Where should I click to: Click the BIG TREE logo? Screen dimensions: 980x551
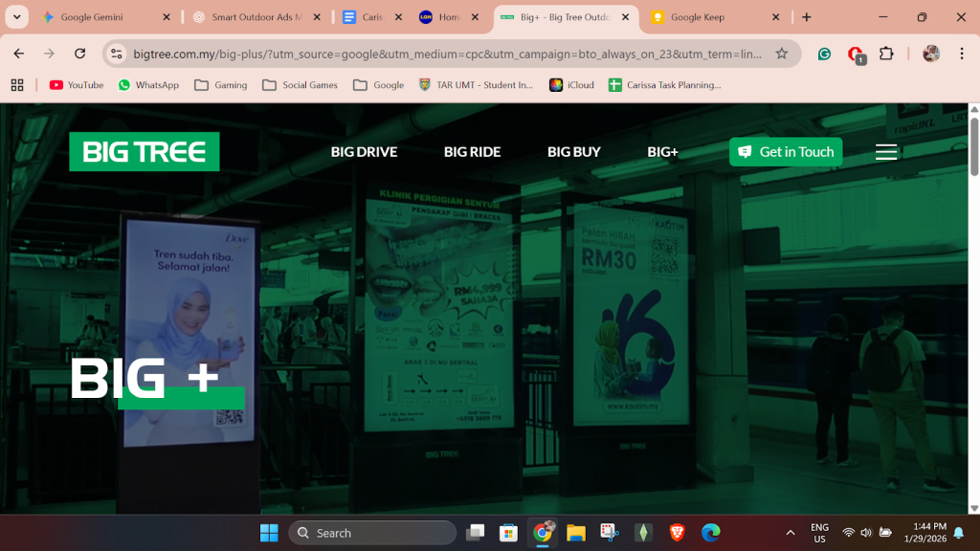pos(145,151)
